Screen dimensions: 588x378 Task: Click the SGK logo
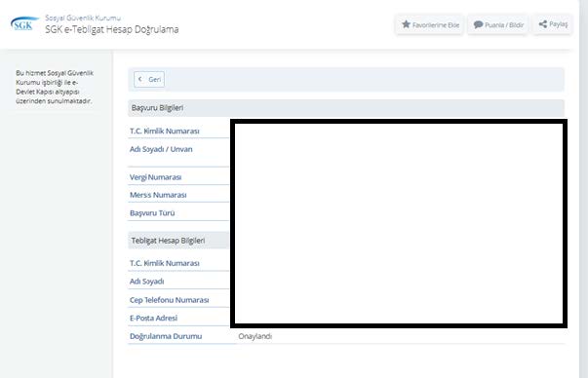coord(24,23)
